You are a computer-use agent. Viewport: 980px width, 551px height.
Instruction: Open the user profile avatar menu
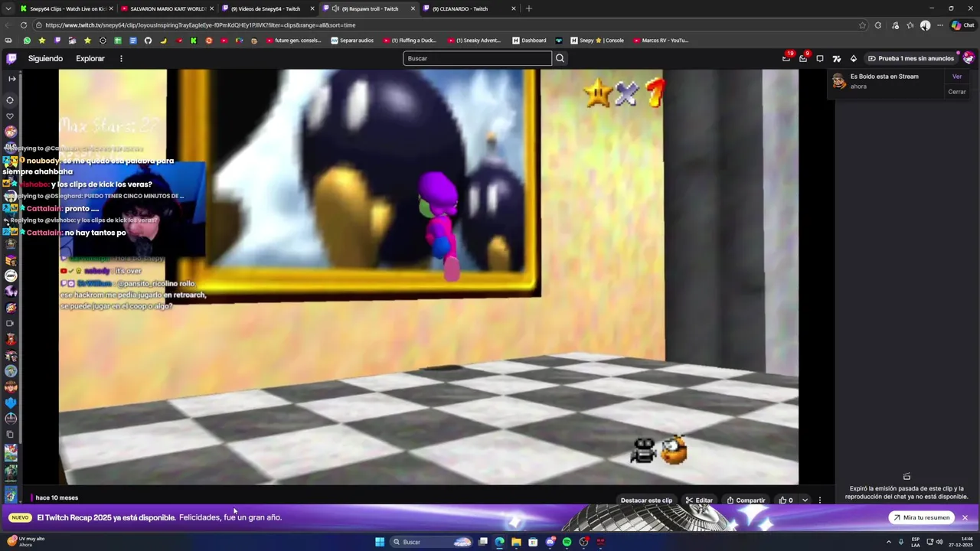coord(969,58)
